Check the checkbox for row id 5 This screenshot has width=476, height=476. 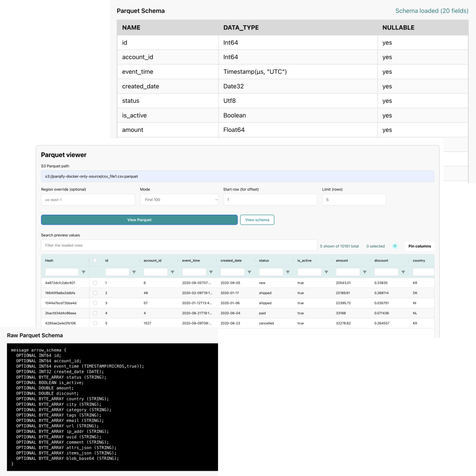pyautogui.click(x=95, y=323)
